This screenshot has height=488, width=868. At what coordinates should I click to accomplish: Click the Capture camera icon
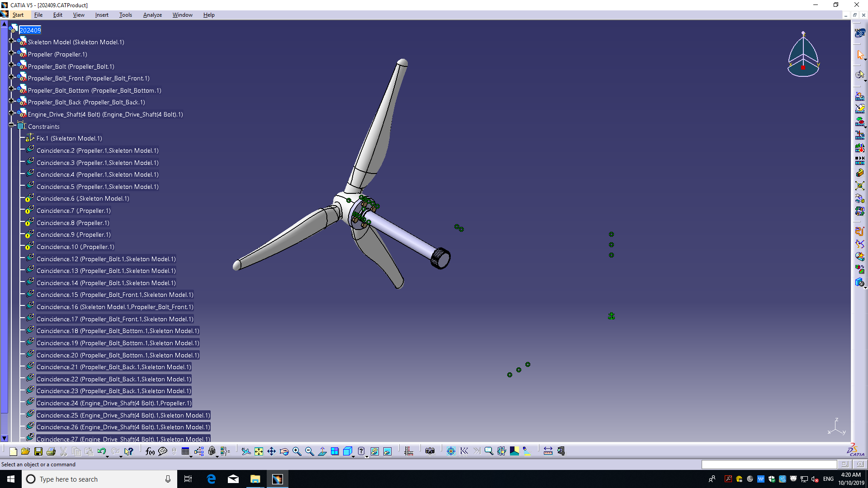(x=430, y=451)
